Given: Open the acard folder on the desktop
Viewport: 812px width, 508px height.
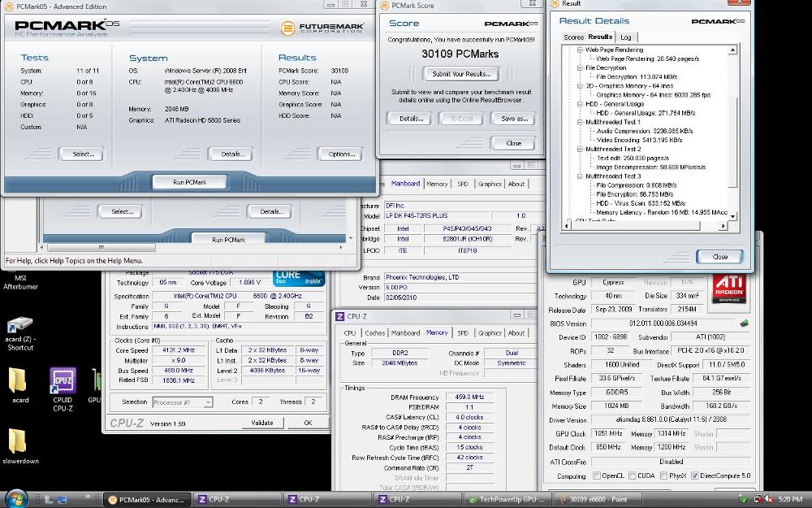Looking at the screenshot, I should click(x=18, y=380).
